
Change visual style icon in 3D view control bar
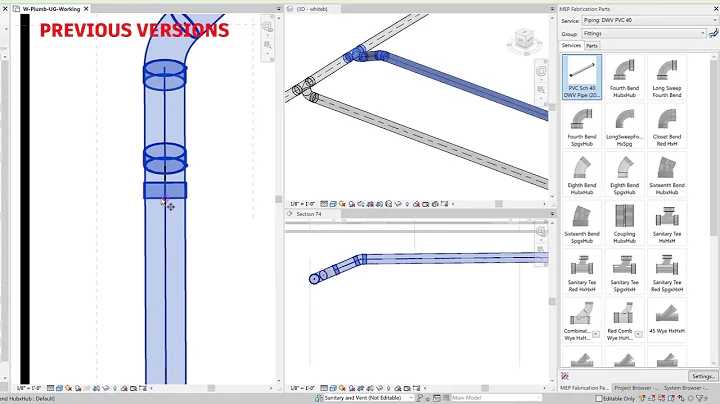333,204
